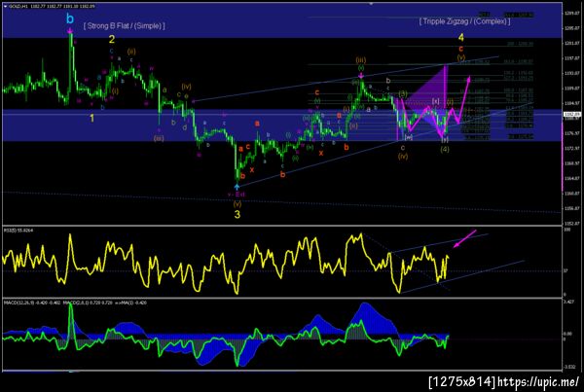Click the yellow wave '2' label
The height and width of the screenshot is (392, 584).
coord(112,39)
